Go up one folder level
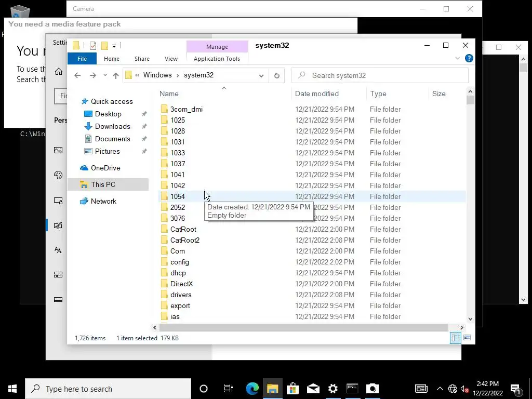This screenshot has height=399, width=532. tap(116, 76)
